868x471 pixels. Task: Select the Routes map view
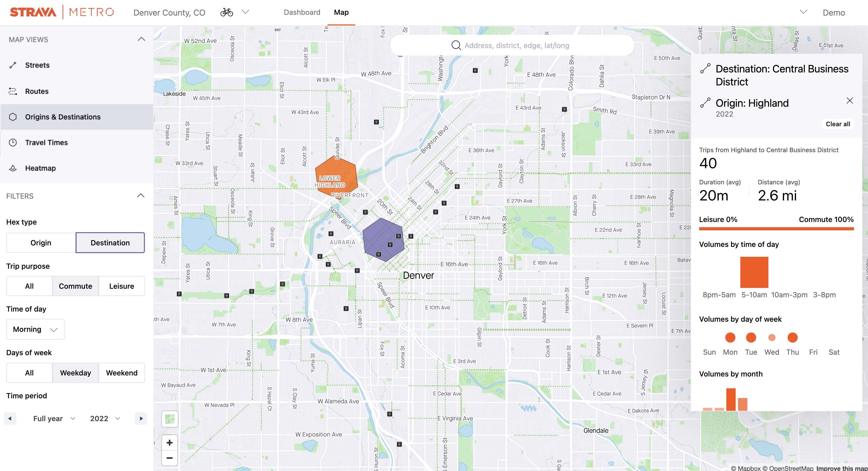[77, 91]
